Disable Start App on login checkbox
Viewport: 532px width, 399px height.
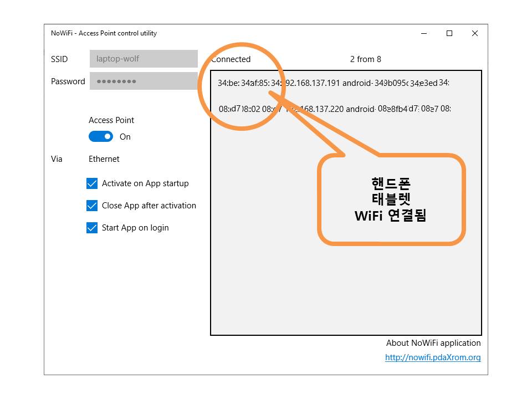[x=92, y=228]
